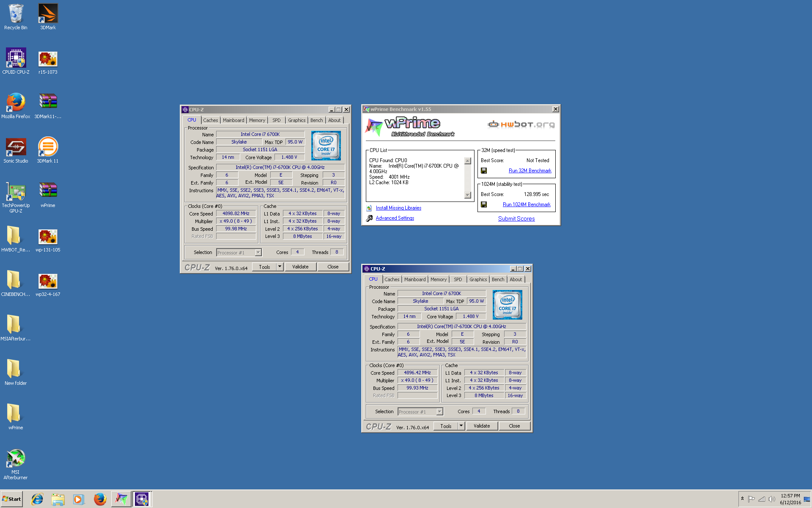Open Mainboard tab in lower CPU-Z

[415, 279]
